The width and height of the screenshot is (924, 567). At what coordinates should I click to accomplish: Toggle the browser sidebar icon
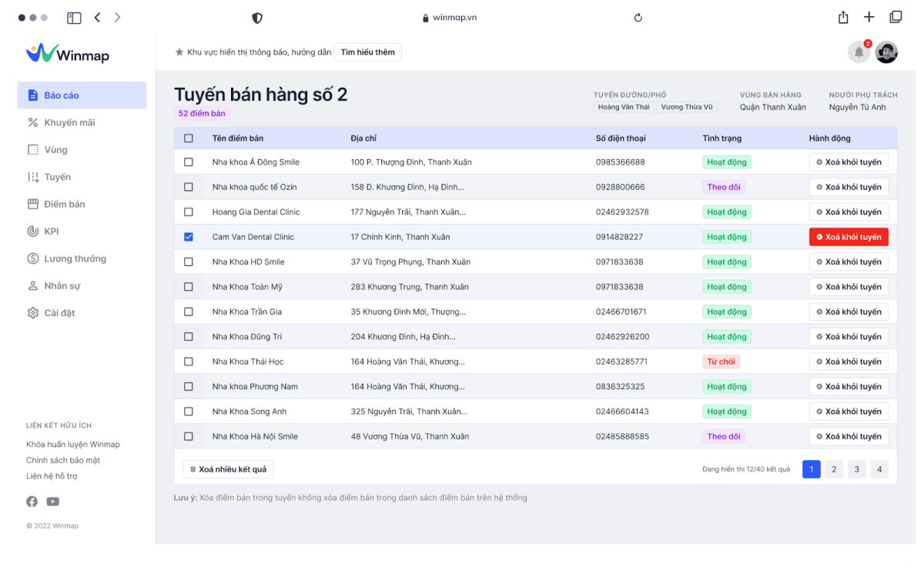point(74,18)
